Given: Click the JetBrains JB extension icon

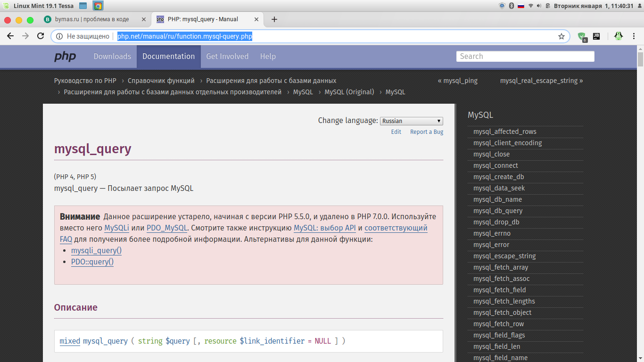Looking at the screenshot, I should click(596, 36).
